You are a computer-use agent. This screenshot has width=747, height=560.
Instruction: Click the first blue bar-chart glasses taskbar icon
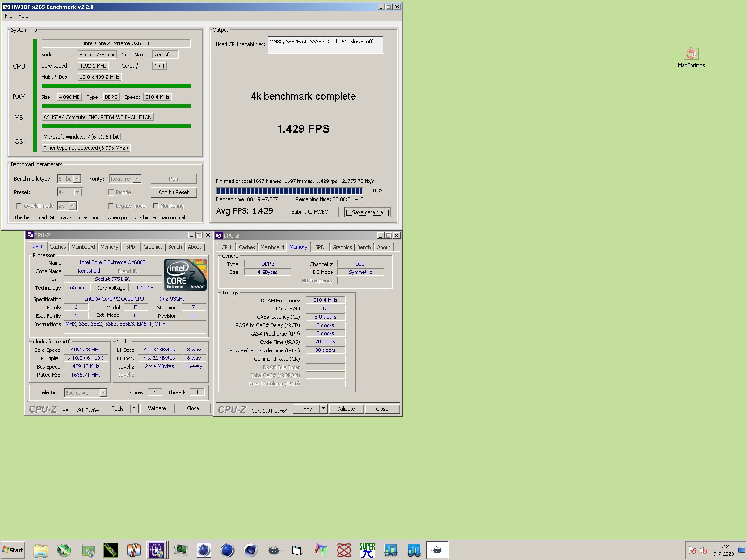click(391, 550)
